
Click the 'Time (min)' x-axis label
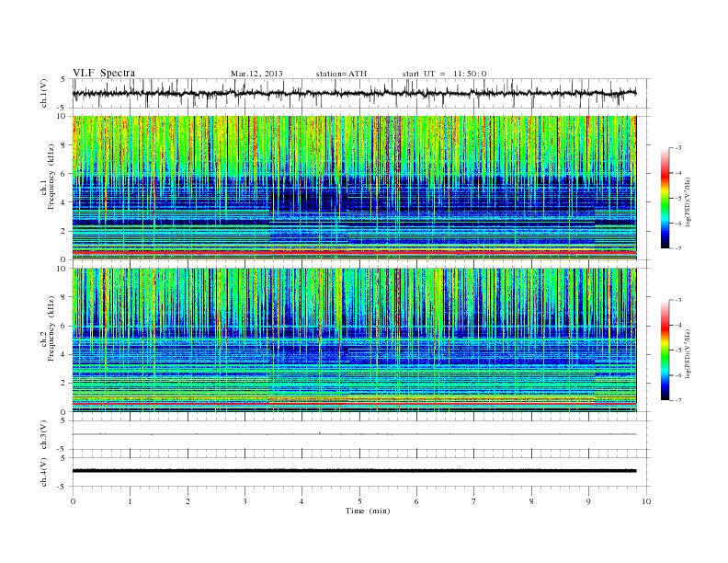tap(368, 511)
